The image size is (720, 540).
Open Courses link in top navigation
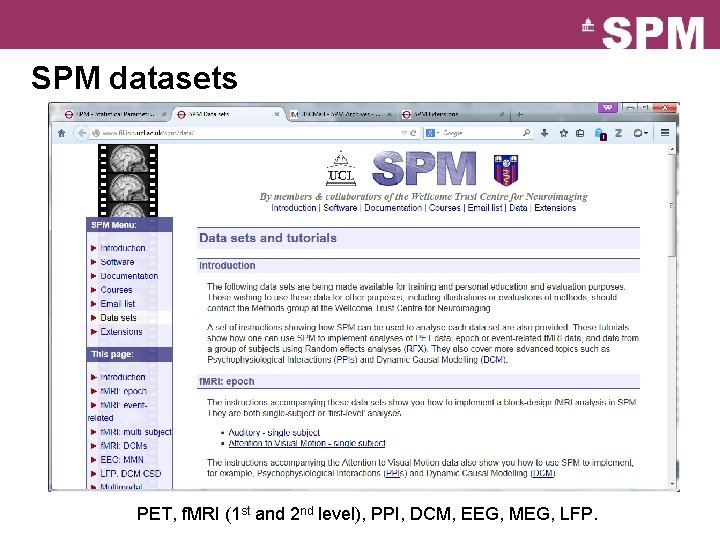pos(444,208)
